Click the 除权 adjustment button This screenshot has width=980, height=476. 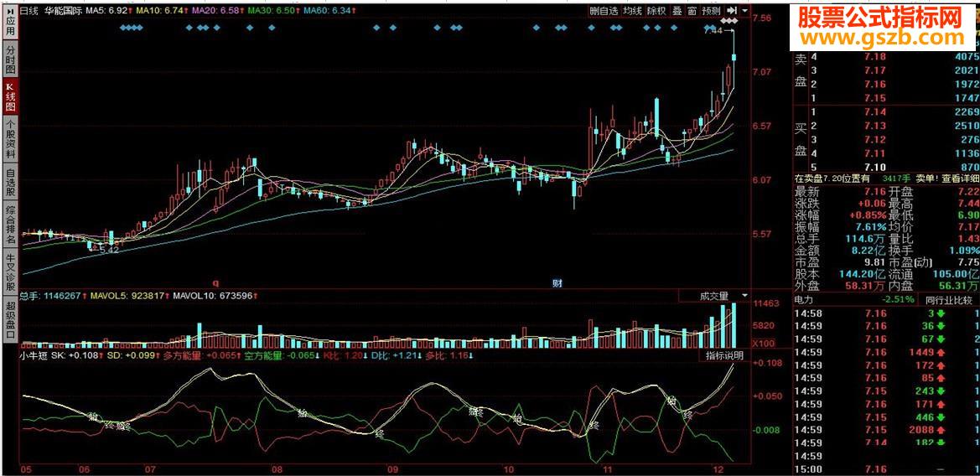(x=656, y=11)
